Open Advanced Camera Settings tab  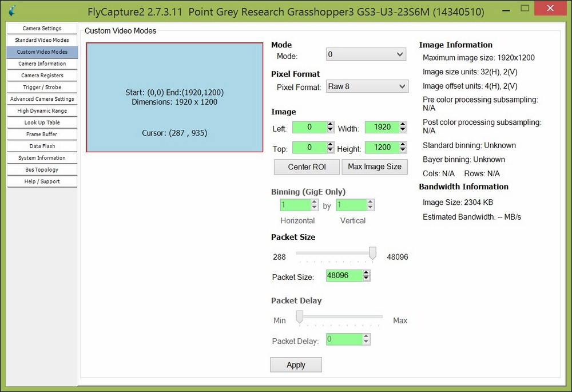point(42,99)
